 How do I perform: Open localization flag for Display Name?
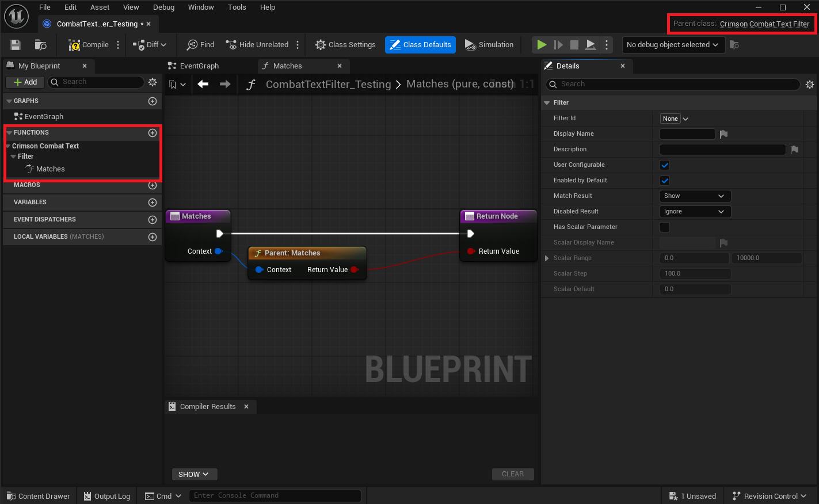click(723, 134)
